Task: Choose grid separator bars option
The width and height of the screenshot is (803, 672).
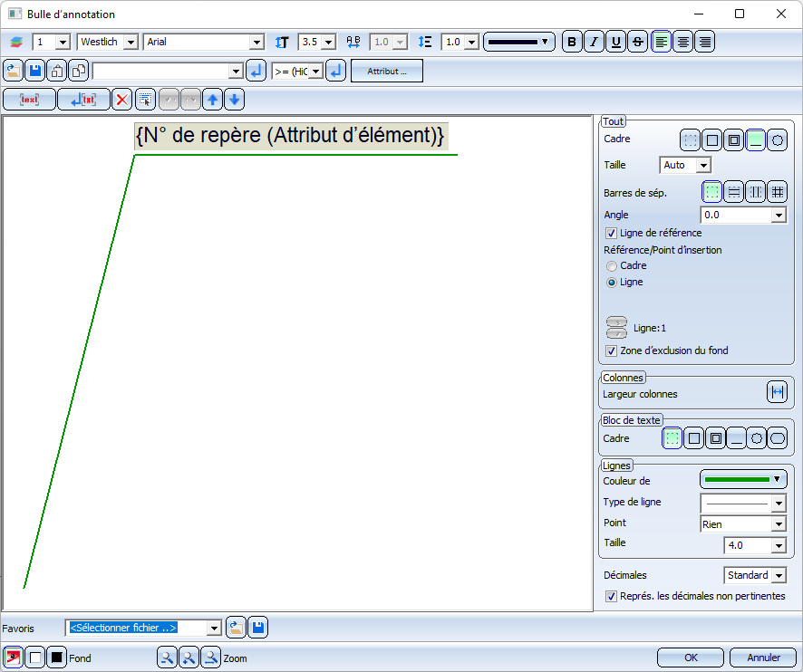Action: click(777, 191)
